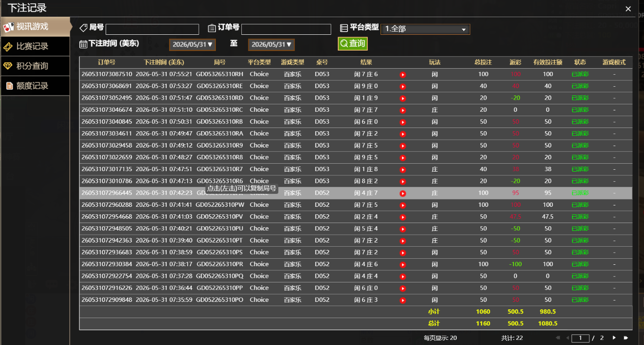Close the 下注记录 dialog

click(628, 9)
